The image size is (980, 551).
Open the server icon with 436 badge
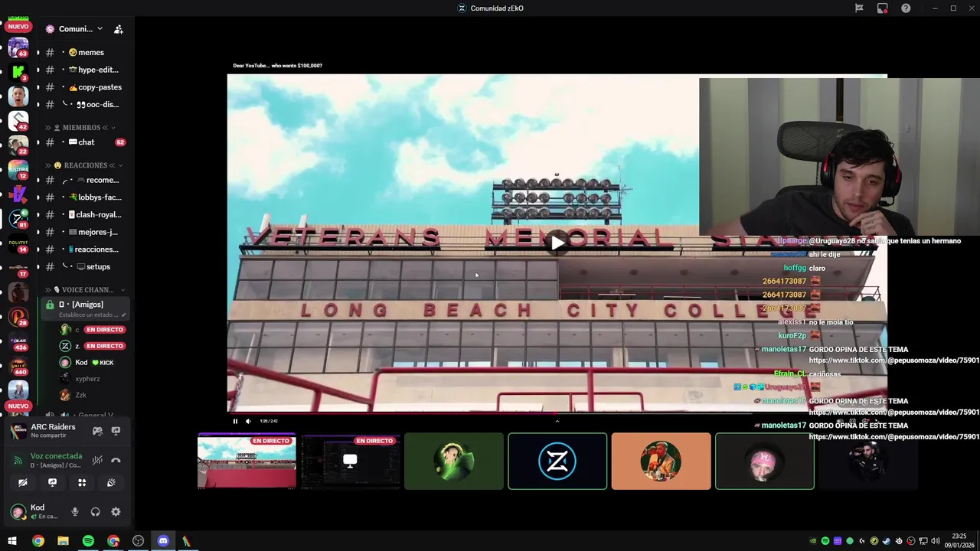coord(18,341)
